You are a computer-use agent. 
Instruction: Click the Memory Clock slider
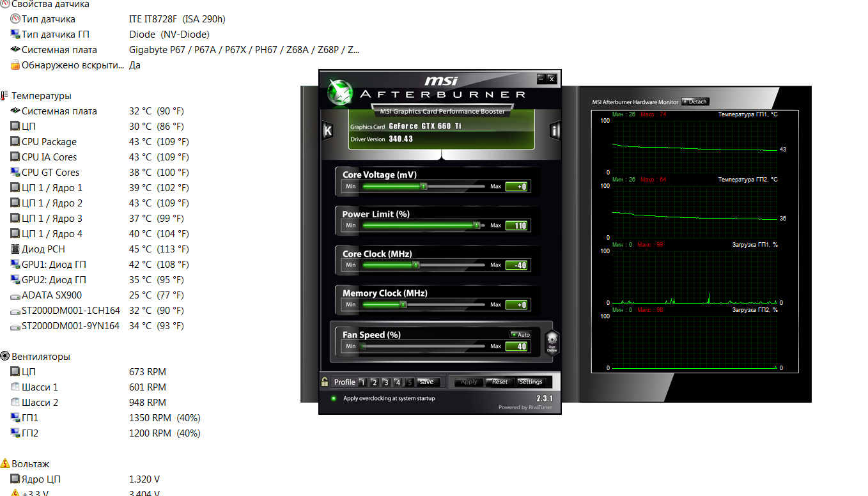424,305
